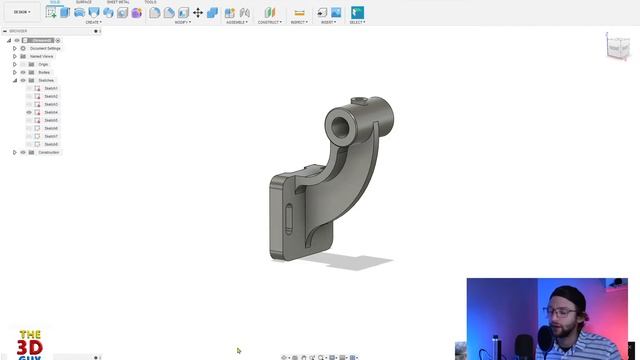Click the Sketch6 sketch icon

coord(37,128)
